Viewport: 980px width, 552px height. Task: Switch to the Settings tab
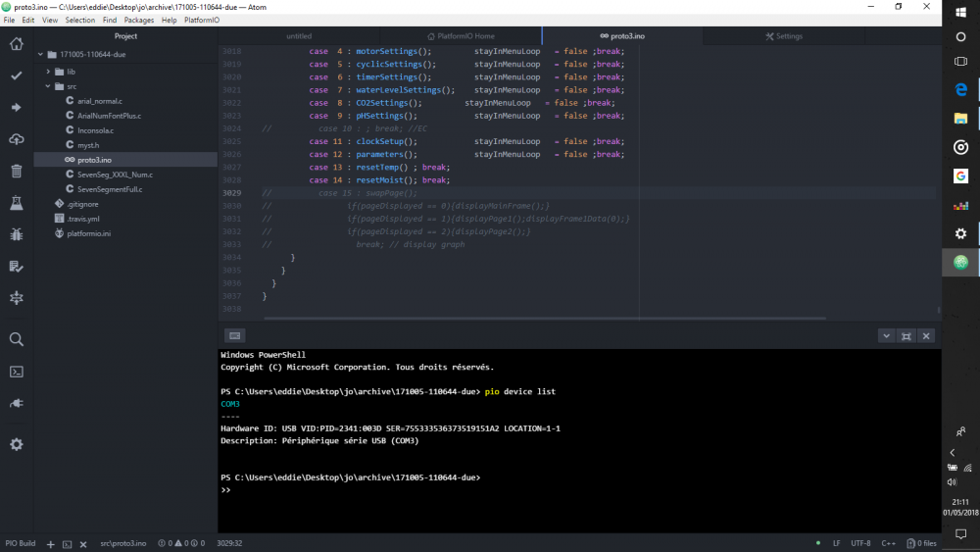click(784, 36)
